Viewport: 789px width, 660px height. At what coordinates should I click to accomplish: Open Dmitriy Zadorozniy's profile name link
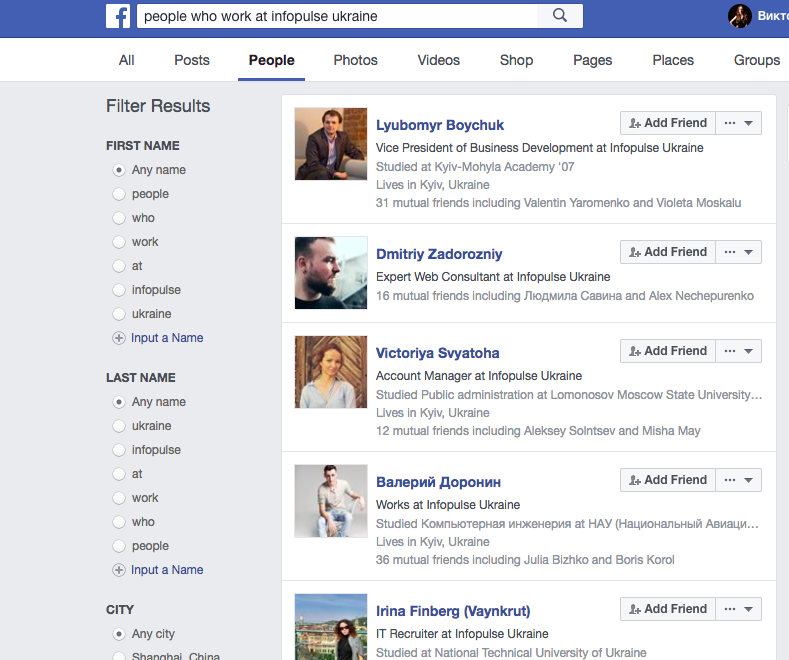click(x=439, y=254)
